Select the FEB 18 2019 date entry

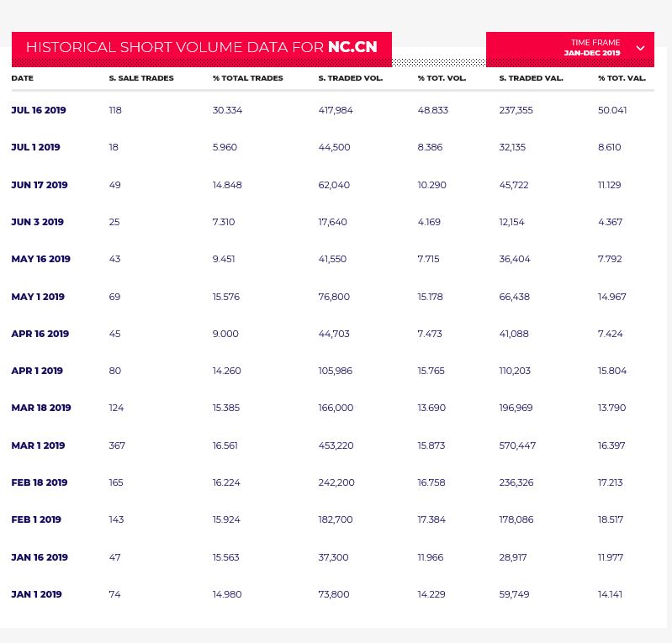tap(40, 482)
